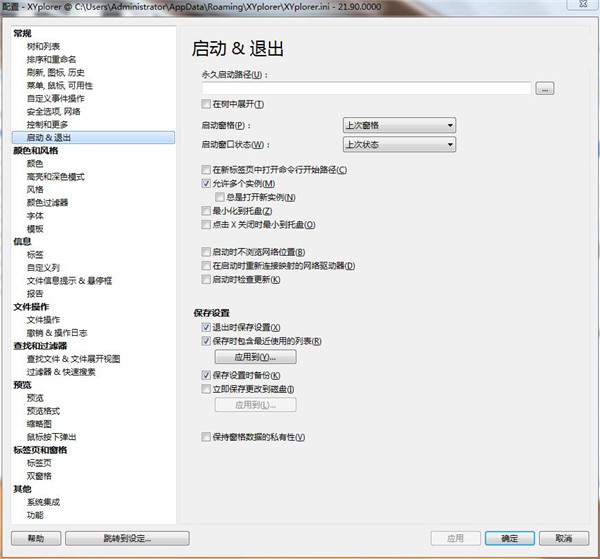The width and height of the screenshot is (600, 559).
Task: Click the 取消 button
Action: click(564, 538)
